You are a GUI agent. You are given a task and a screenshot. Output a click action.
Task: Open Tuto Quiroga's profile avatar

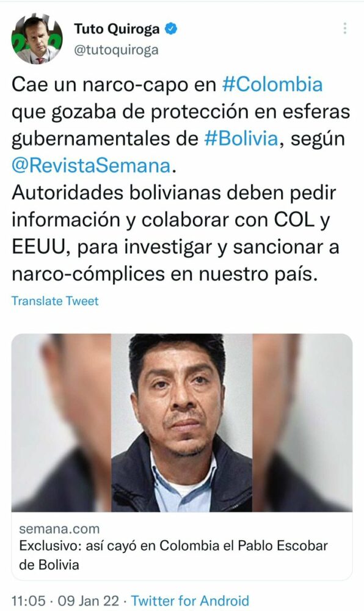click(x=37, y=38)
